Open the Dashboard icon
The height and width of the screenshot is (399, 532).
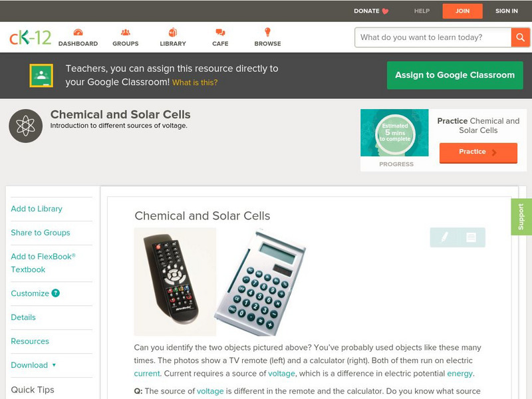point(78,33)
